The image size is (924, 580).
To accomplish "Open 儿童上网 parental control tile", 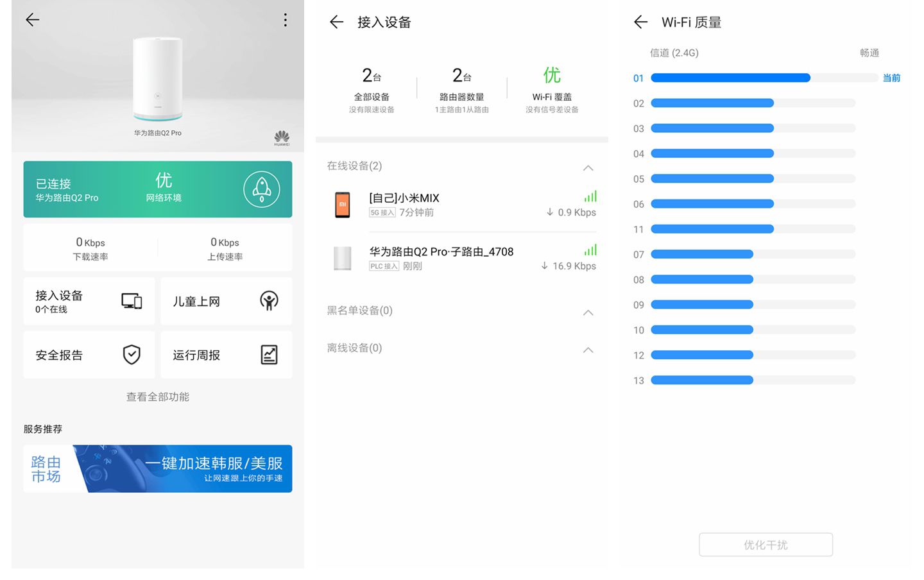I will (227, 301).
